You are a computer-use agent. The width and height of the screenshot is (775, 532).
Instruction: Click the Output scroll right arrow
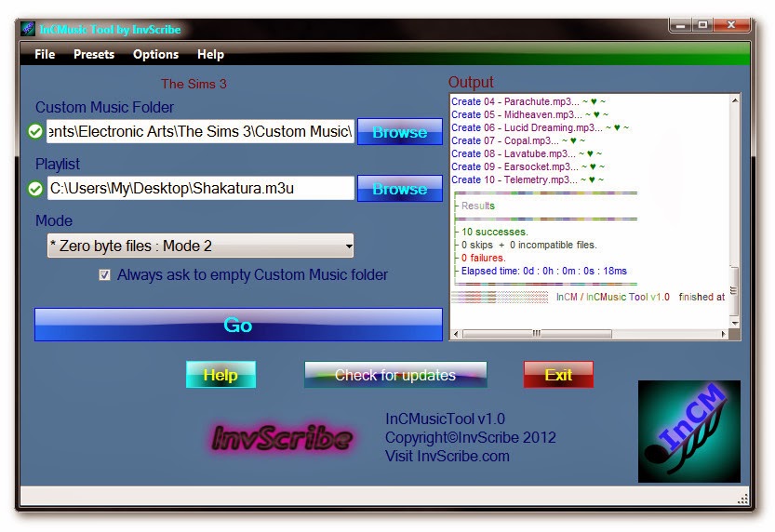pos(724,334)
